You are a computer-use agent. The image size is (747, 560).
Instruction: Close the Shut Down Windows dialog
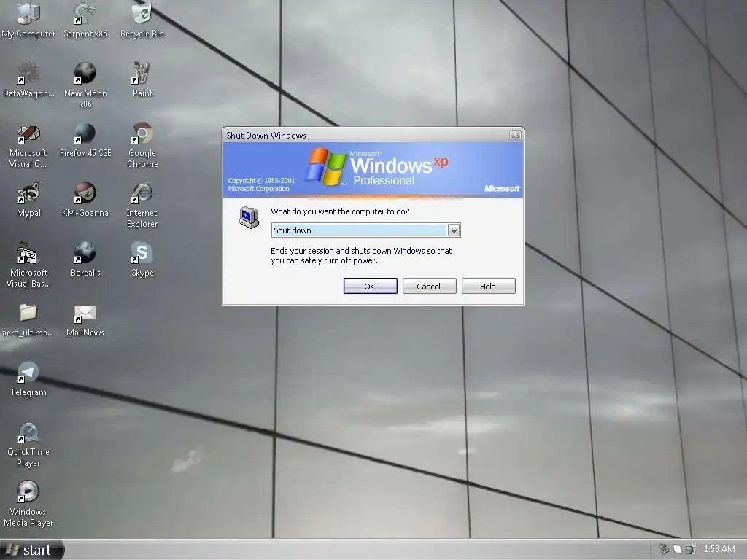pyautogui.click(x=515, y=135)
